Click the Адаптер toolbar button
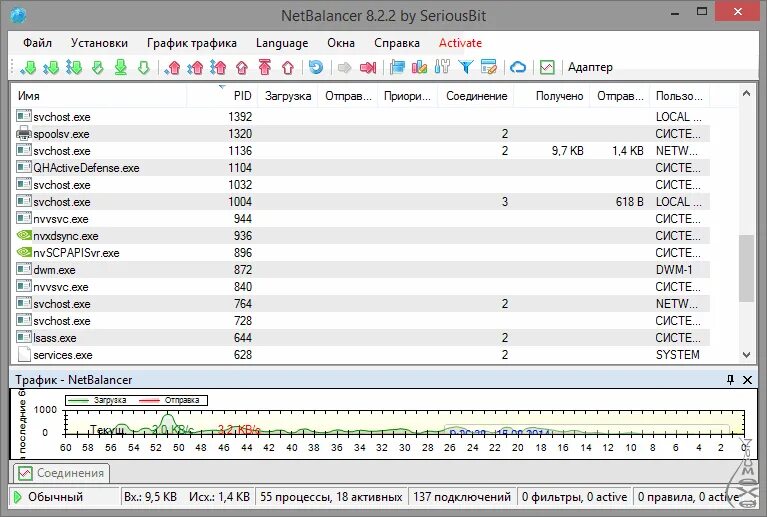The height and width of the screenshot is (517, 767). 590,67
